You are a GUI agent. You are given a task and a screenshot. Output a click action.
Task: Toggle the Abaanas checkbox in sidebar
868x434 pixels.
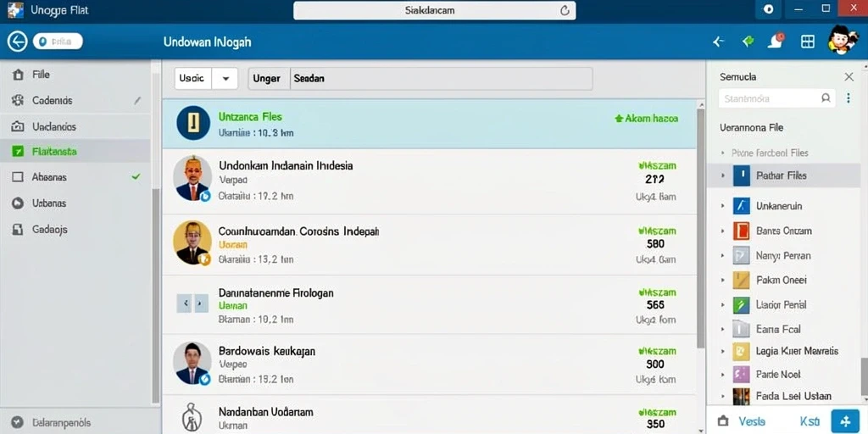18,177
